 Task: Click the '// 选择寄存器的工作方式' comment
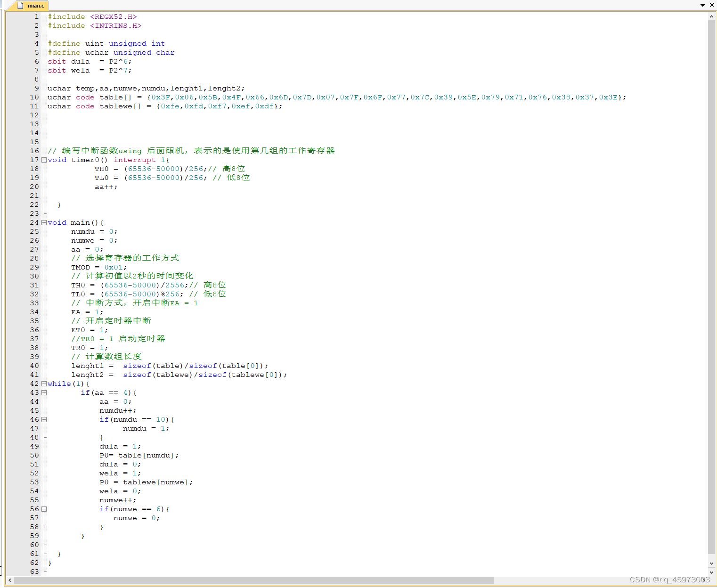125,258
